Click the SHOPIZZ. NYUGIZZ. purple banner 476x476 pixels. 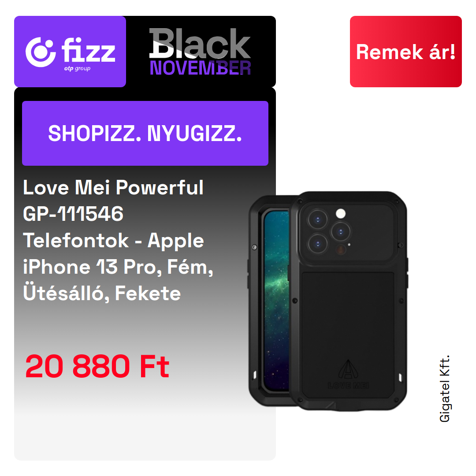[145, 133]
